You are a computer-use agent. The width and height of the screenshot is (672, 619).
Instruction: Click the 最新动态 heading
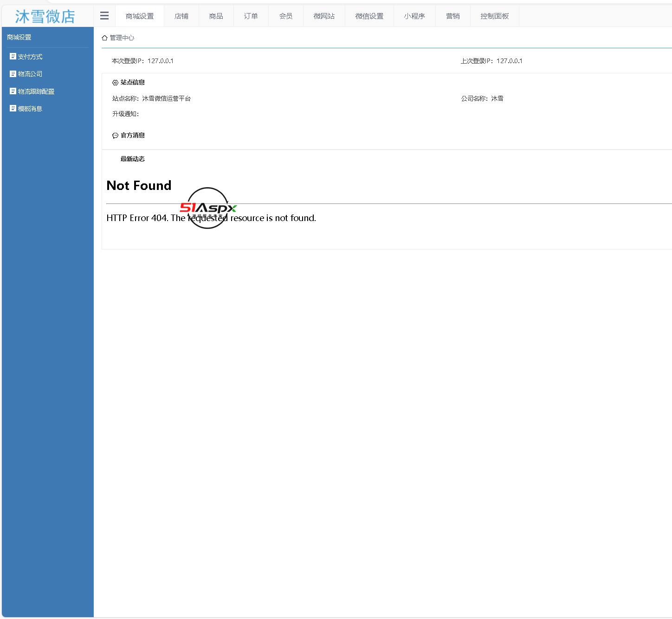tap(133, 159)
